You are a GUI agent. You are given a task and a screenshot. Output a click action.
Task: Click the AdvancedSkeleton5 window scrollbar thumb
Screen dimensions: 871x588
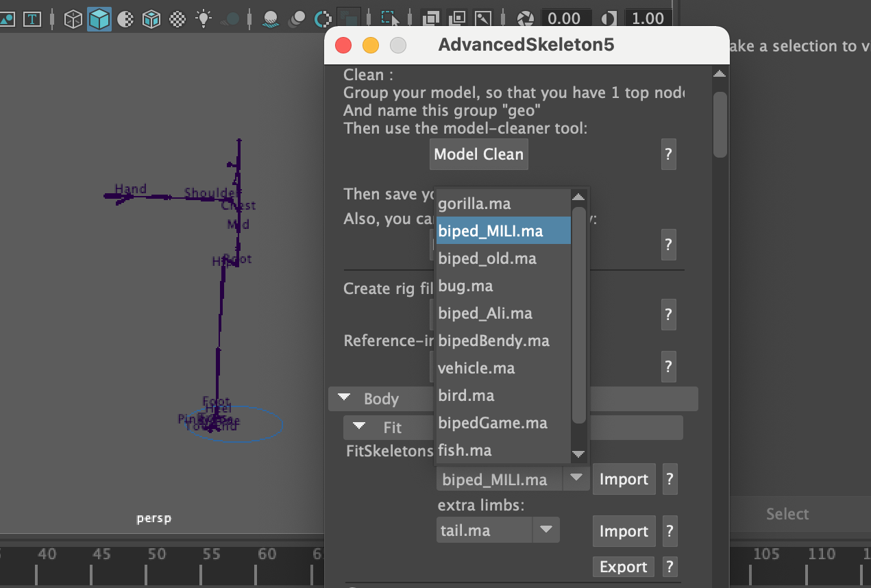pos(720,124)
